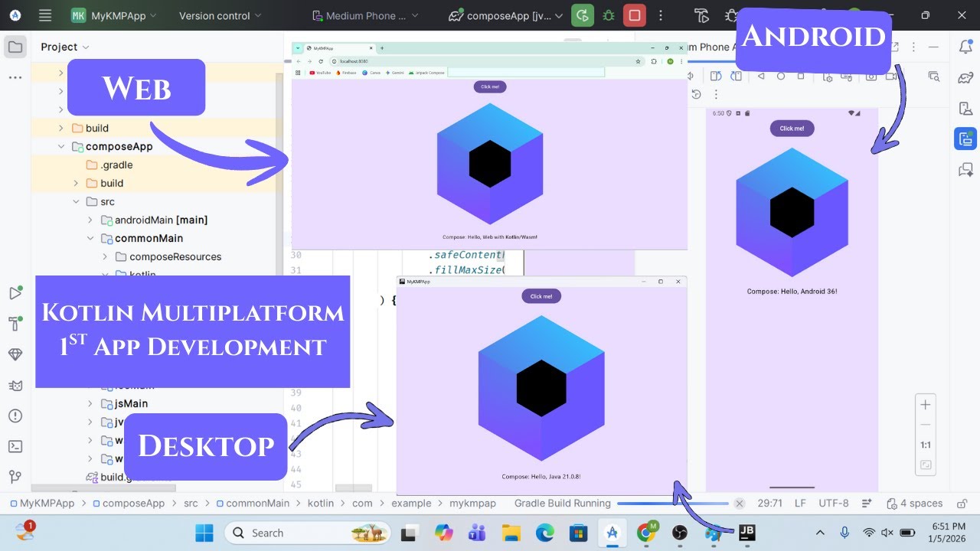Open the More tool windows ellipsis on the left sidebar
This screenshot has width=980, height=551.
[15, 77]
